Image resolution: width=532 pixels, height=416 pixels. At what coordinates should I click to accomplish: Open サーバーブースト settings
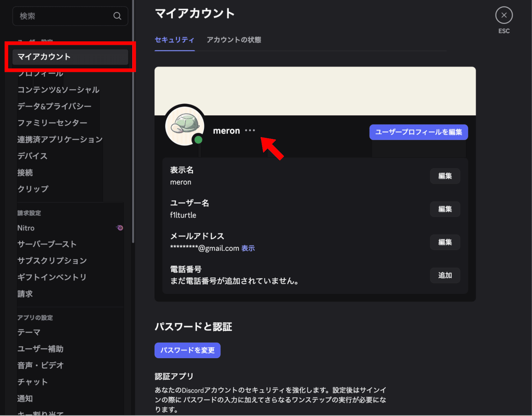coord(47,244)
